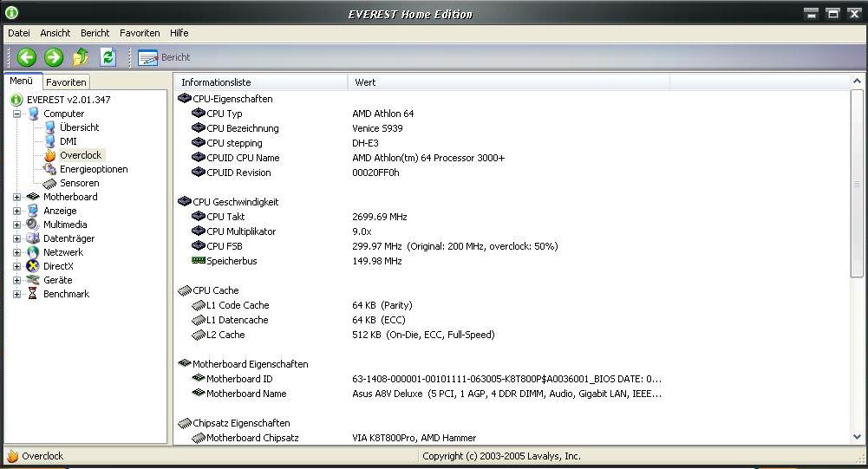Click the CPU-Eigenschaften section icon

[x=185, y=99]
